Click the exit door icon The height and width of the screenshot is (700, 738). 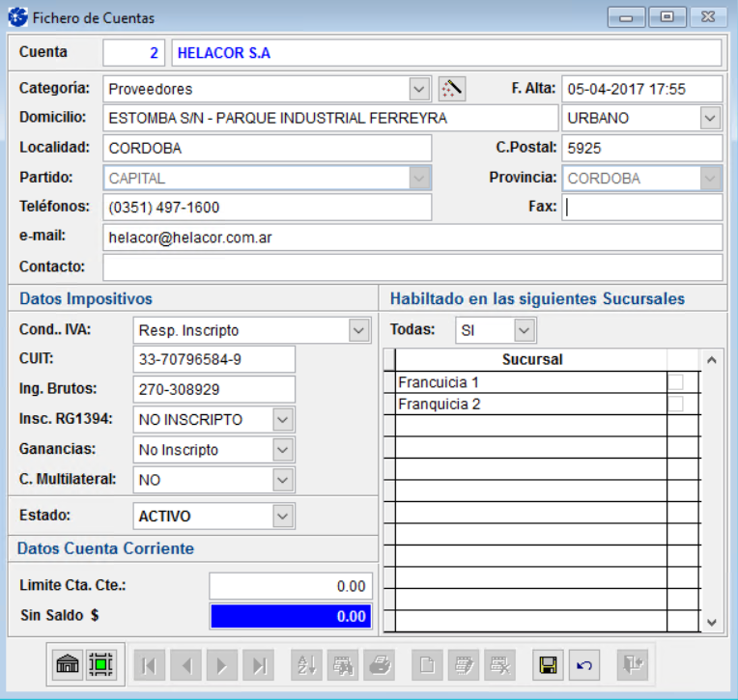[633, 665]
